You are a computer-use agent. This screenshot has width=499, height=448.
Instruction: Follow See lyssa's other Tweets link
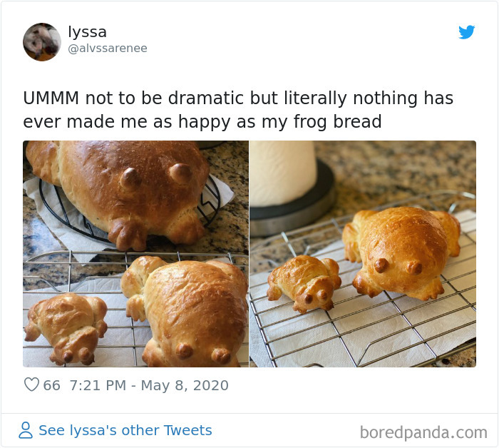tap(125, 430)
